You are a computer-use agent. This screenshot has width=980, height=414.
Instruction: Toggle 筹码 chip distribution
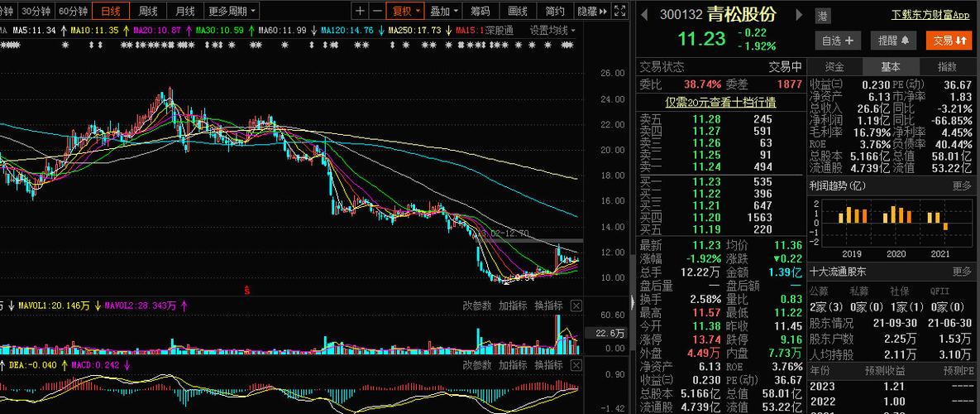pyautogui.click(x=480, y=11)
